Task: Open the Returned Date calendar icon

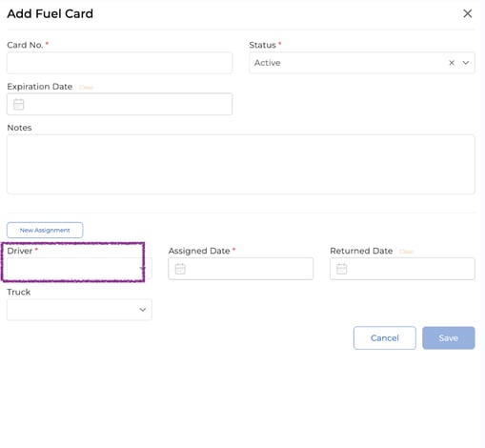Action: pos(341,269)
